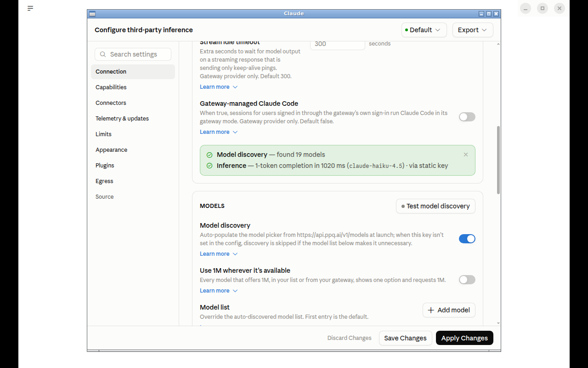The width and height of the screenshot is (588, 368).
Task: Click Apply Changes
Action: [x=464, y=338]
